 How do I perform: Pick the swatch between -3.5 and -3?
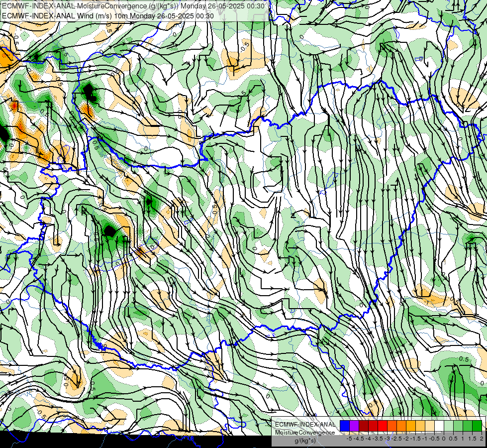point(383,426)
